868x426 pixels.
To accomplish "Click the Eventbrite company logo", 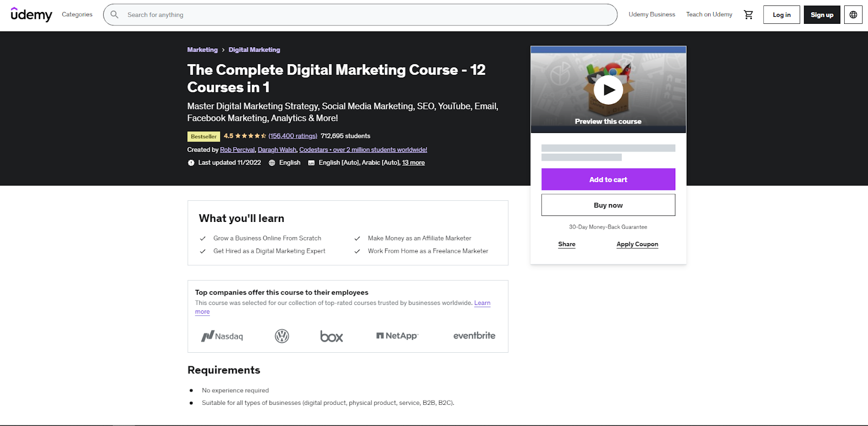I will click(474, 336).
